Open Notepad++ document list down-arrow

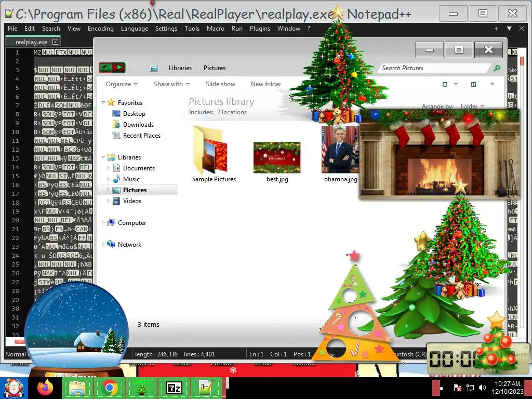tap(509, 29)
